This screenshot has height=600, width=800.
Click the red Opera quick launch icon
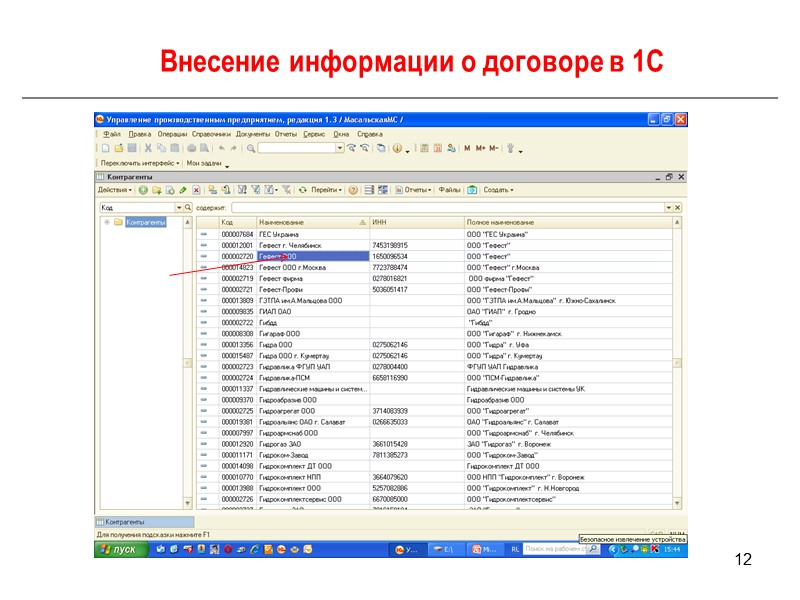228,549
